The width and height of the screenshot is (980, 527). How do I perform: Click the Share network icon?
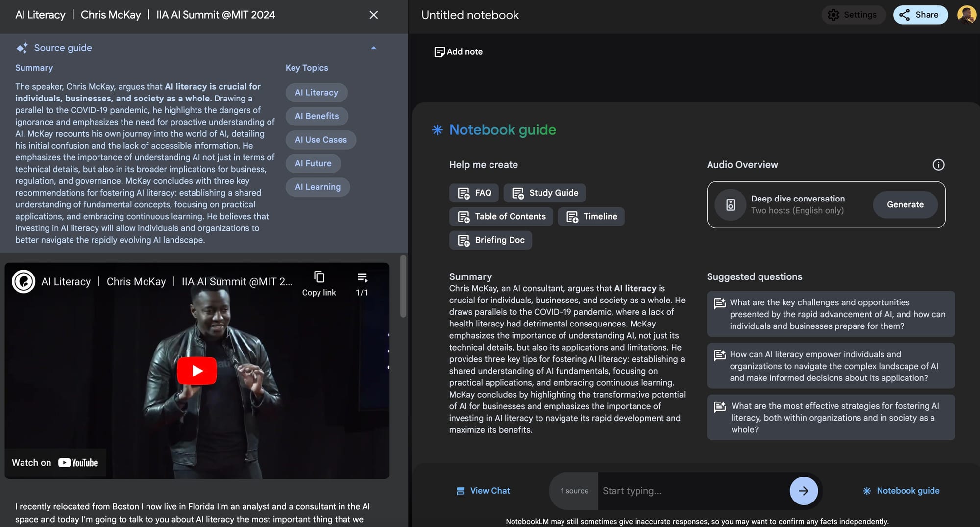pyautogui.click(x=905, y=15)
